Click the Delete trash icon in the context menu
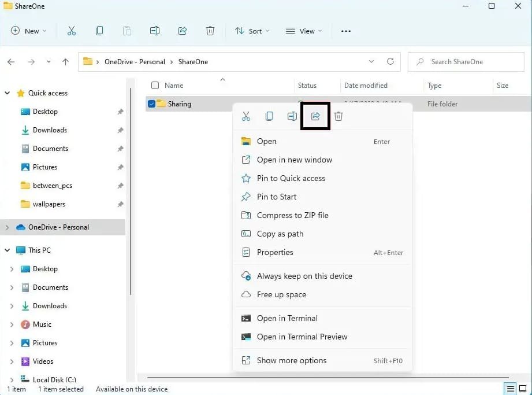The height and width of the screenshot is (395, 532). pyautogui.click(x=338, y=116)
